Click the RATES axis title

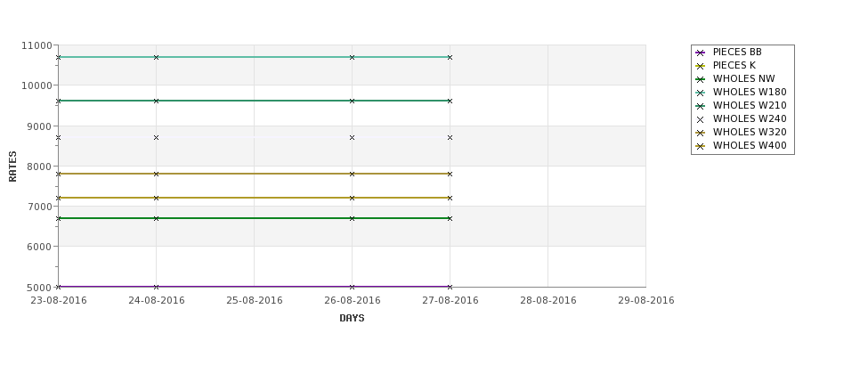(x=13, y=167)
